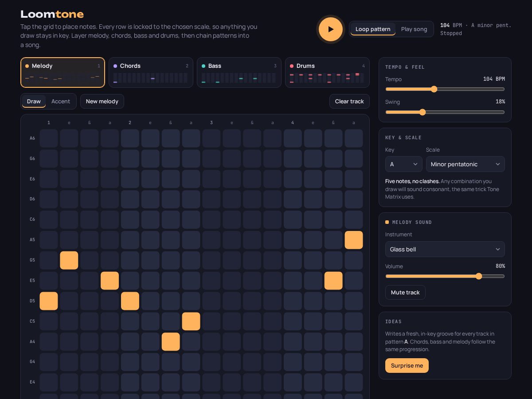Image resolution: width=532 pixels, height=399 pixels.
Task: Open the Drums track tab
Action: (x=327, y=72)
